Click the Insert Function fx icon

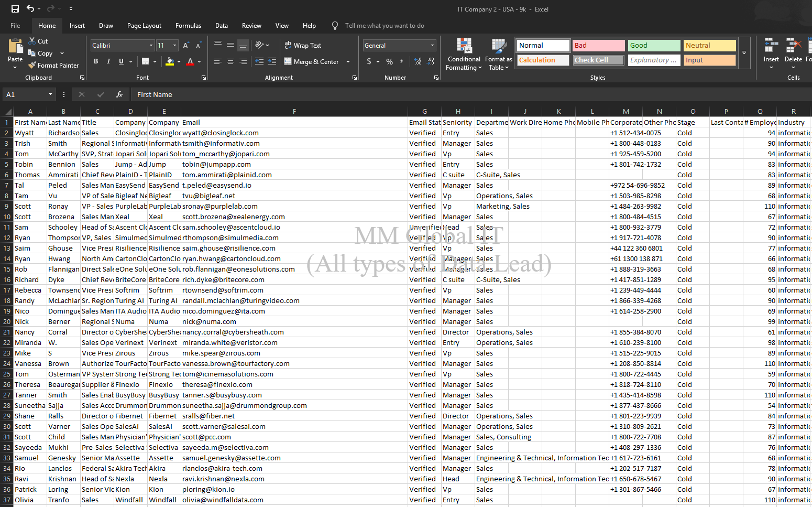[119, 94]
